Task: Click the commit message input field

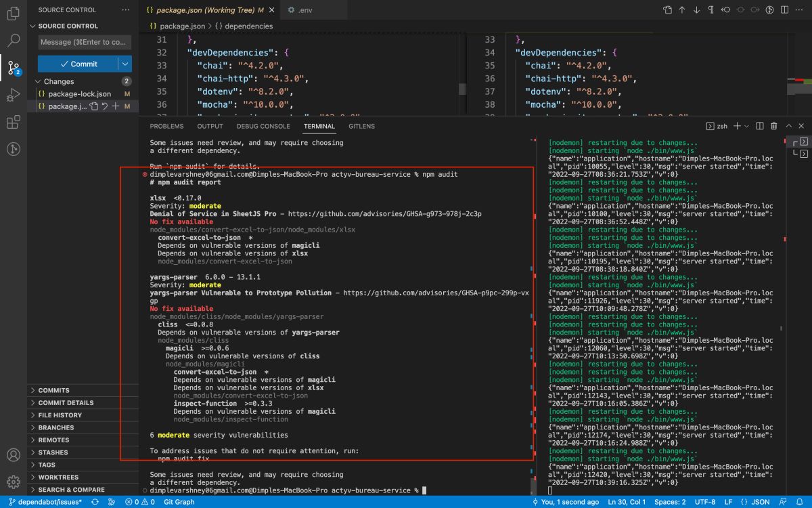Action: [x=85, y=42]
